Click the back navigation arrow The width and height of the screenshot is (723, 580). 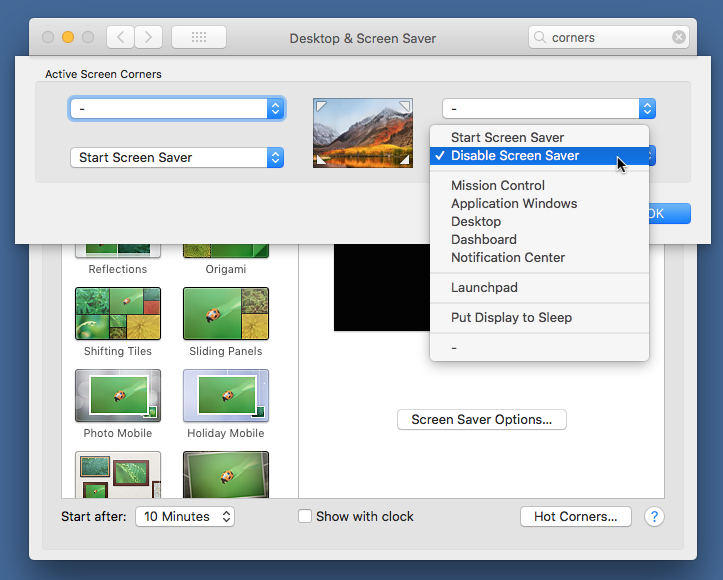tap(121, 38)
